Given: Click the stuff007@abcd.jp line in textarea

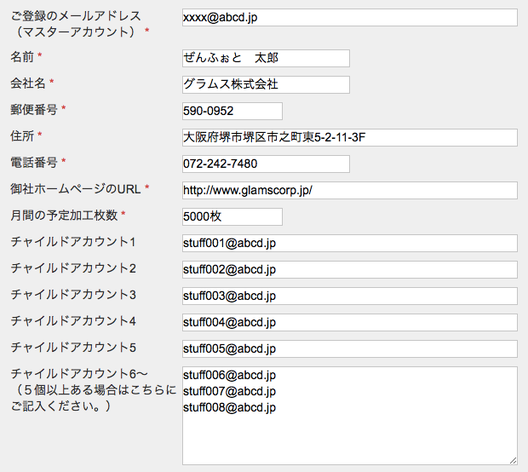Looking at the screenshot, I should click(x=229, y=391).
